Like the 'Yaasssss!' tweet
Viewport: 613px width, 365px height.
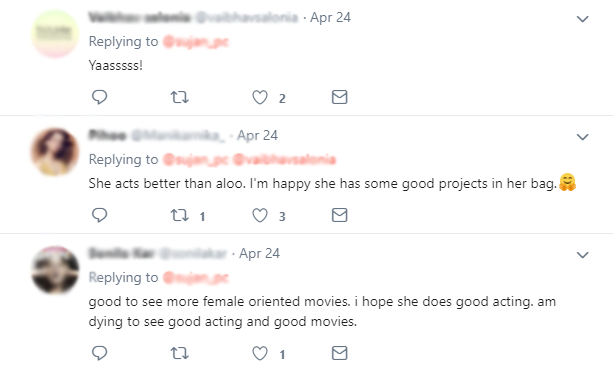pyautogui.click(x=260, y=97)
